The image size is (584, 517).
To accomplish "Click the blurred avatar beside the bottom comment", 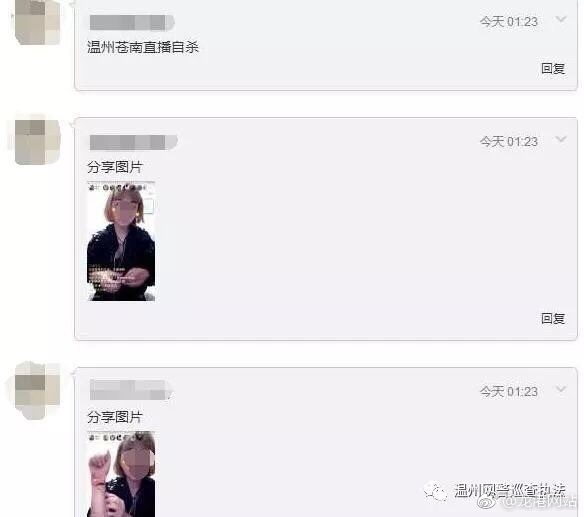I will point(37,390).
